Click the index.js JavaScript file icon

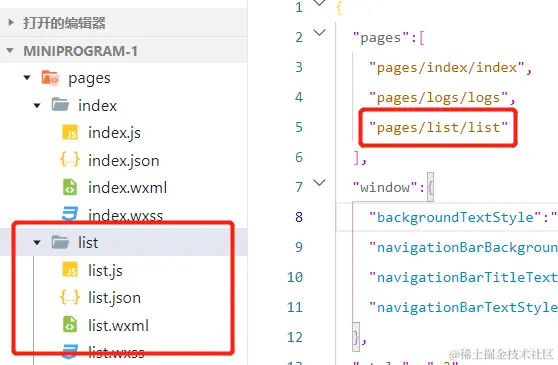[70, 133]
